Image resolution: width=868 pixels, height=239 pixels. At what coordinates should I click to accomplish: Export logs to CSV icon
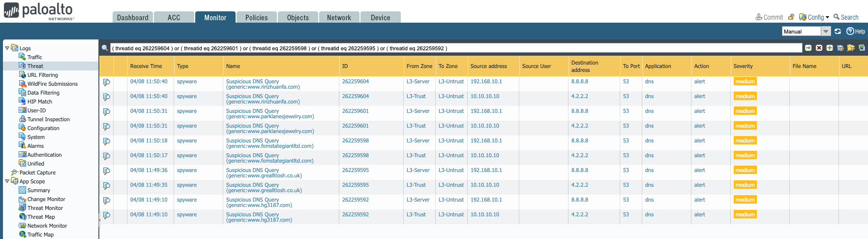click(862, 48)
